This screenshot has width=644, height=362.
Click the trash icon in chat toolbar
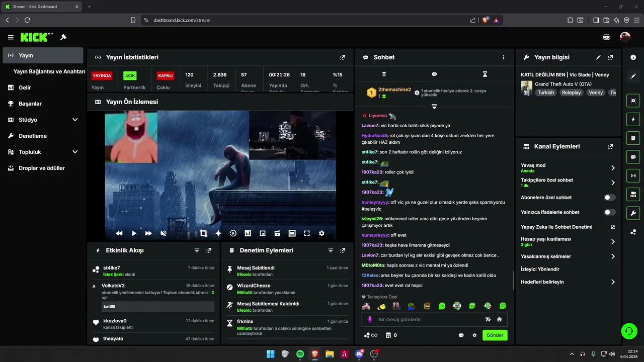[x=384, y=74]
